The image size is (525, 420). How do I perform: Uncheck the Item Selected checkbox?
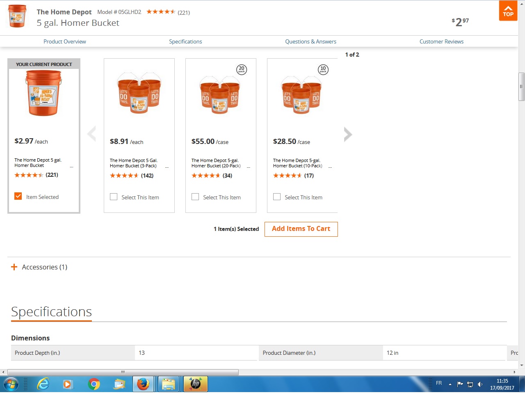tap(18, 196)
